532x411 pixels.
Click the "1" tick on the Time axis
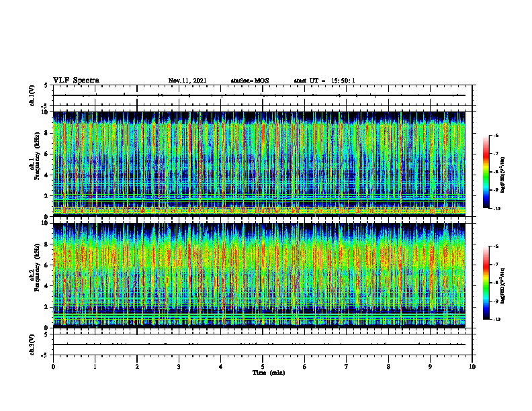pos(95,367)
